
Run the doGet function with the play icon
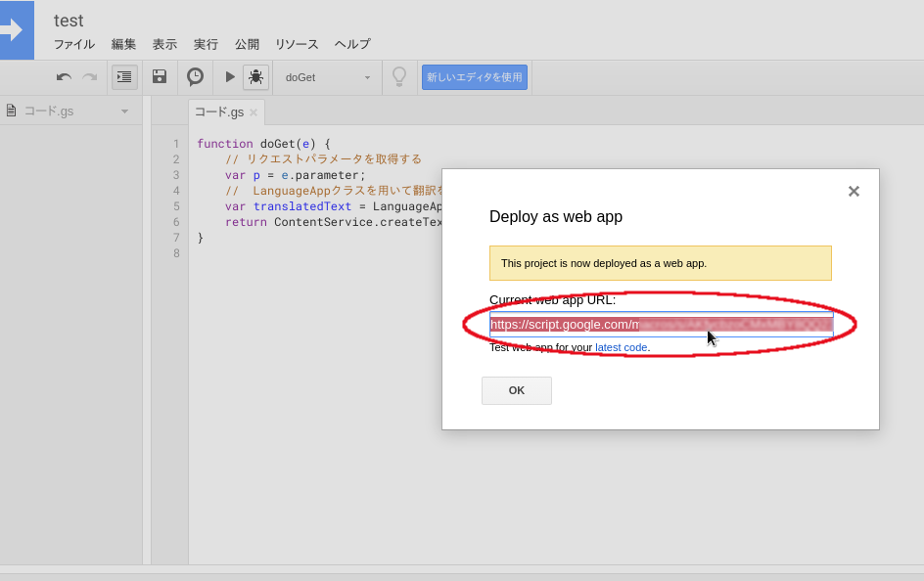point(227,76)
